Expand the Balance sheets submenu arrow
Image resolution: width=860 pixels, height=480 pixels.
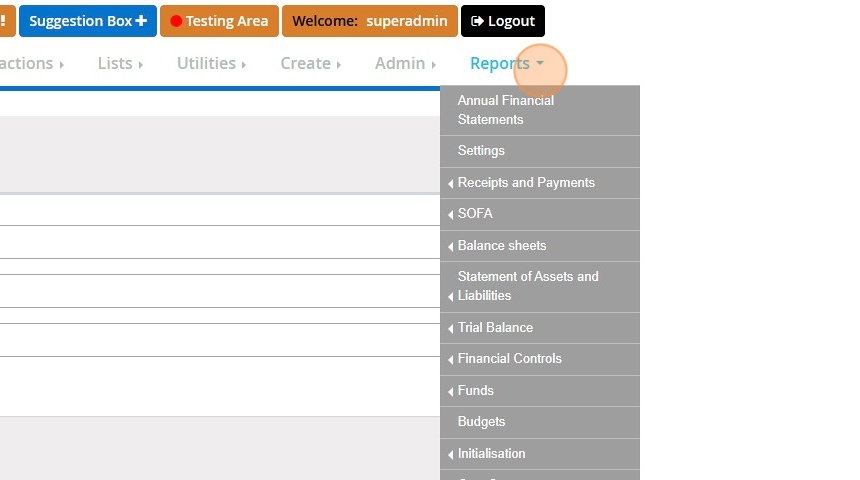[450, 247]
